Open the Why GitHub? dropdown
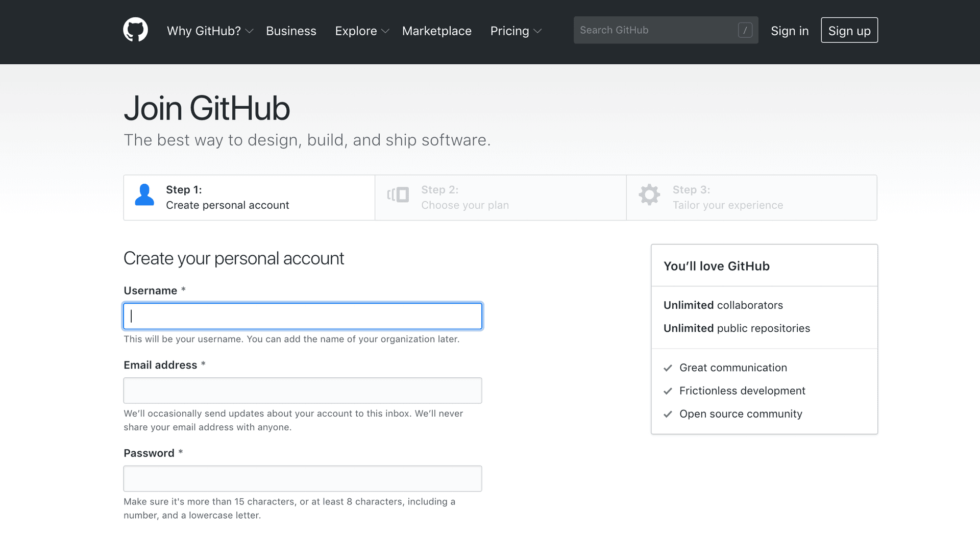This screenshot has width=980, height=533. coord(204,31)
